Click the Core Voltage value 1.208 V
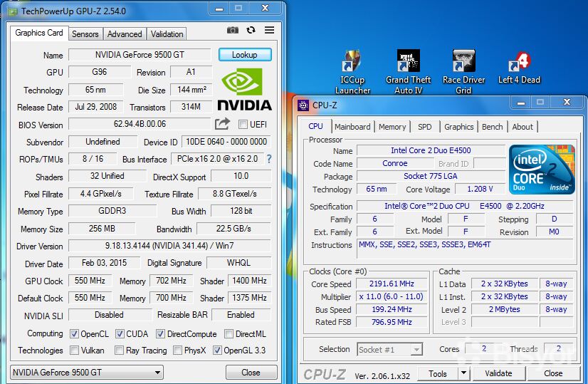The width and height of the screenshot is (588, 384). tap(480, 189)
